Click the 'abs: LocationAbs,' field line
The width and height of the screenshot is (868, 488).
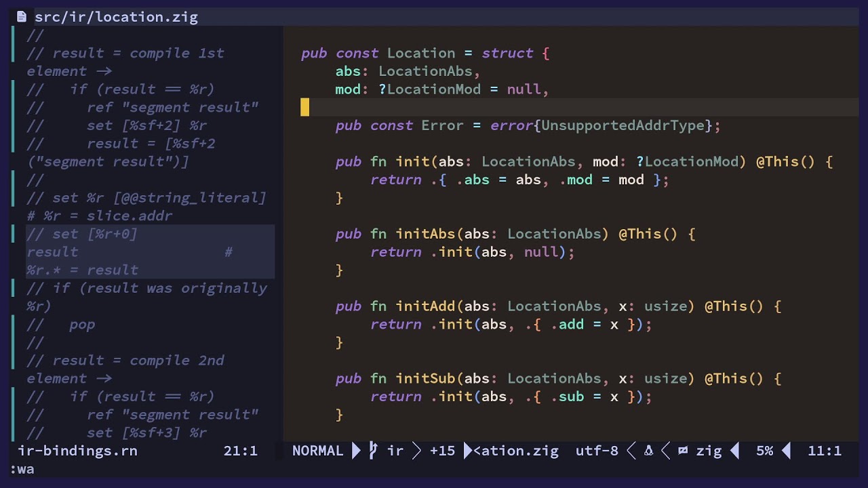click(408, 71)
